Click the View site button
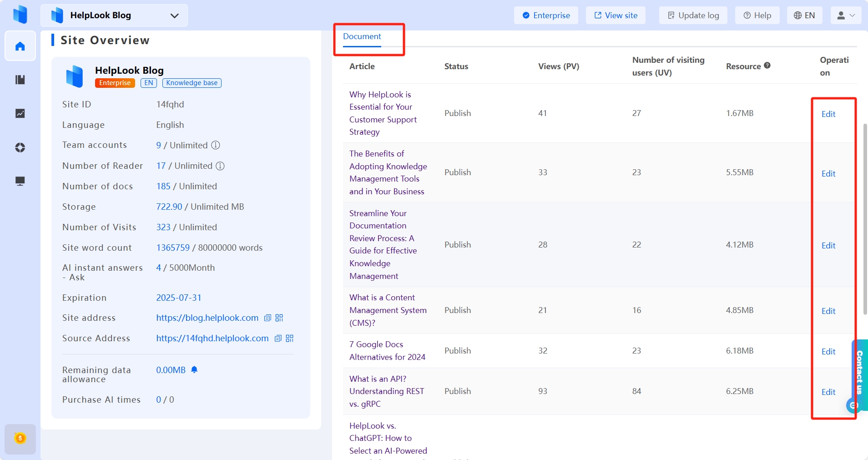Viewport: 868px width, 460px height. (x=616, y=15)
